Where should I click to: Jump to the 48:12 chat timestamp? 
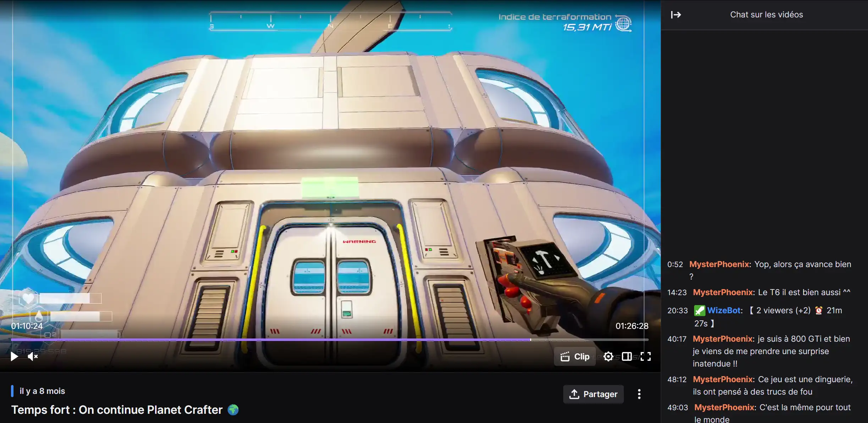[677, 379]
